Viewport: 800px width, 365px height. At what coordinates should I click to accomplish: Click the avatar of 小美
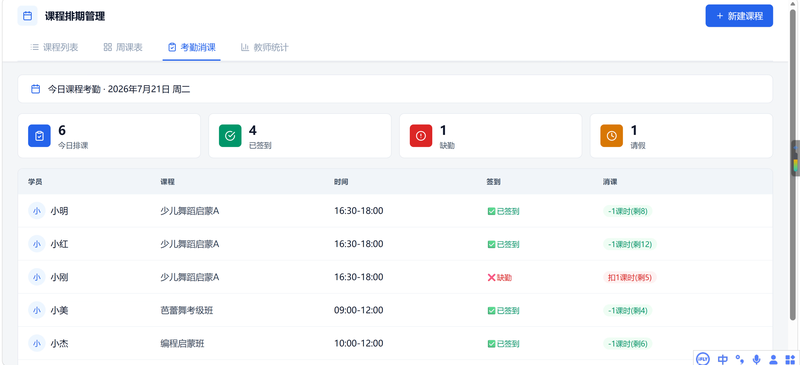(x=37, y=310)
